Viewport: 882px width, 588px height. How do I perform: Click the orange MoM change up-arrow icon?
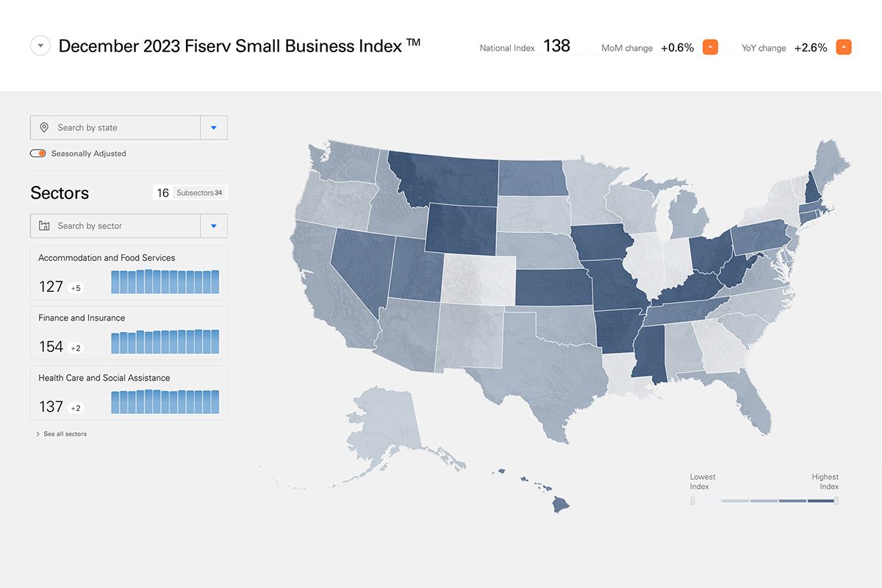(710, 47)
